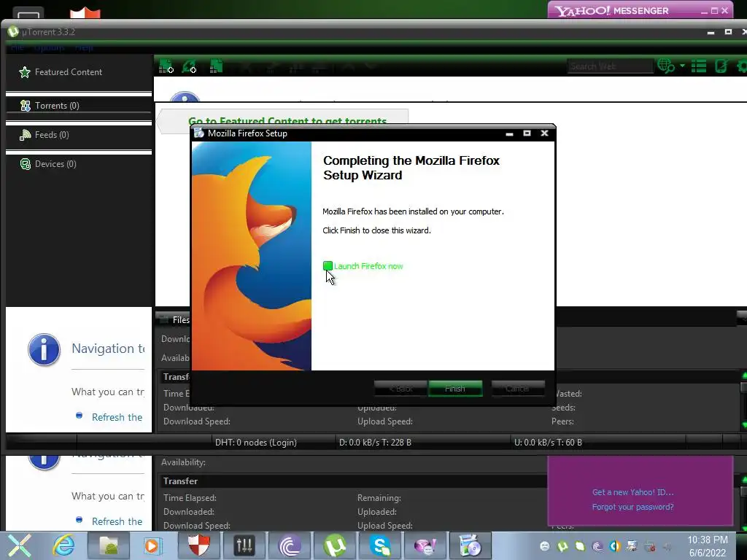Viewport: 747px width, 560px height.
Task: Click the upload rate status U: 0.0 kB/s
Action: pos(548,443)
